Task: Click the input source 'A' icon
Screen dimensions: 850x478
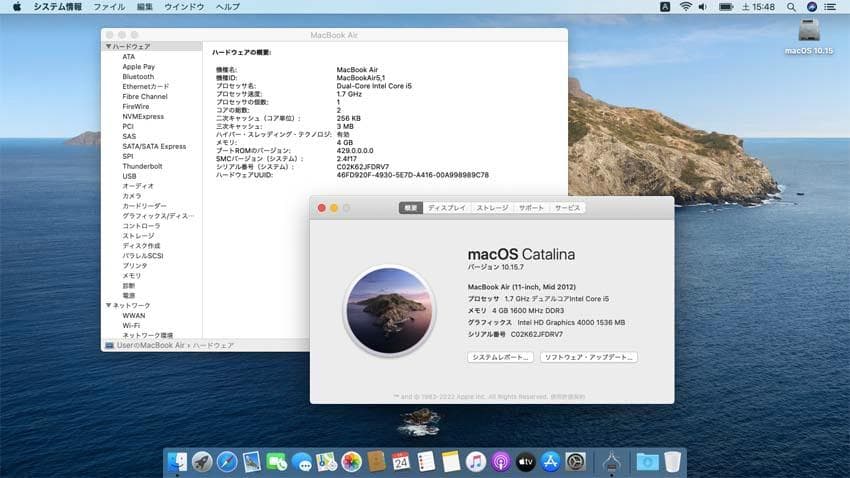Action: [x=665, y=7]
